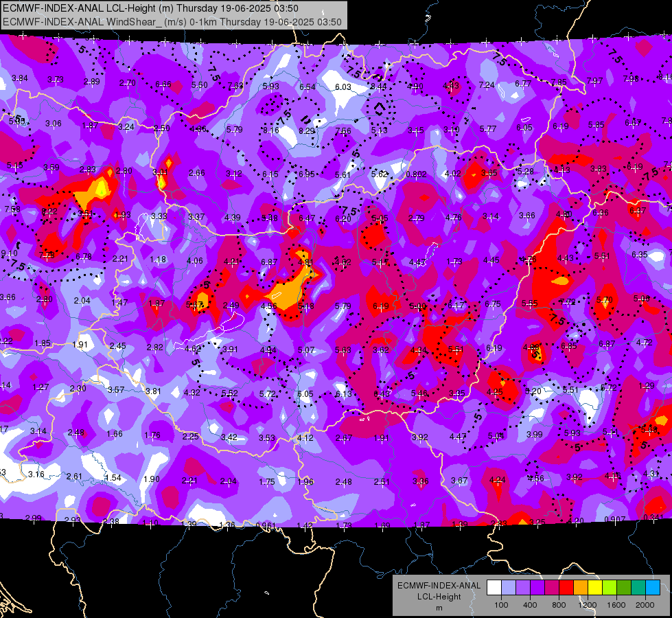Click the legend label '1600'

(616, 605)
